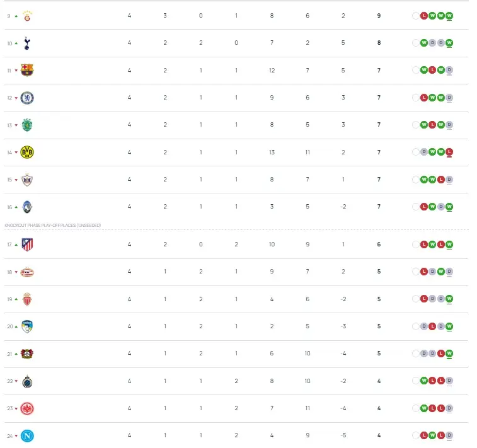Image resolution: width=477 pixels, height=448 pixels.
Task: Click the Knockout Phase Play-Off Places (Unseeded) label
Action: 53,225
